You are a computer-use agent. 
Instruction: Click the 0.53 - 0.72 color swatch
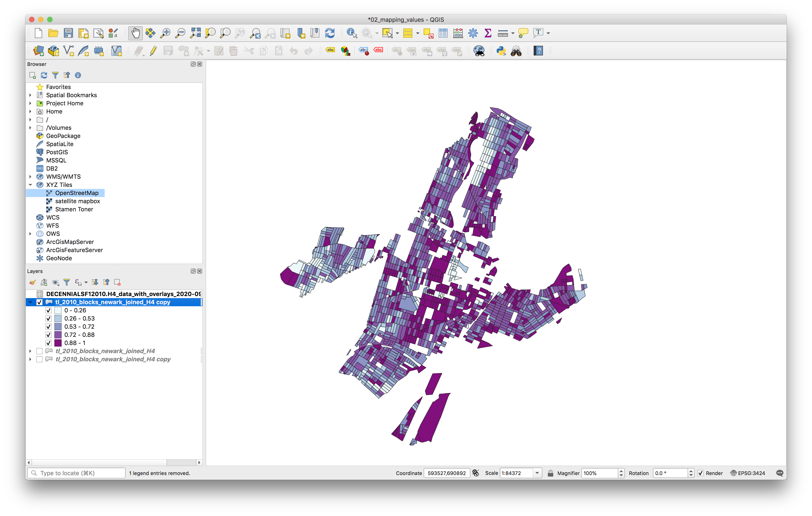point(58,327)
